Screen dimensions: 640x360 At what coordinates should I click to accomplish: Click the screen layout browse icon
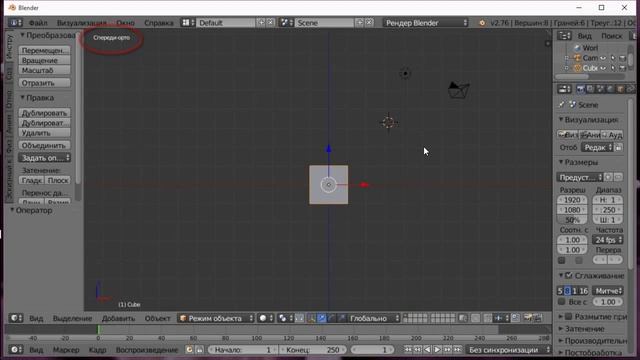pos(188,23)
